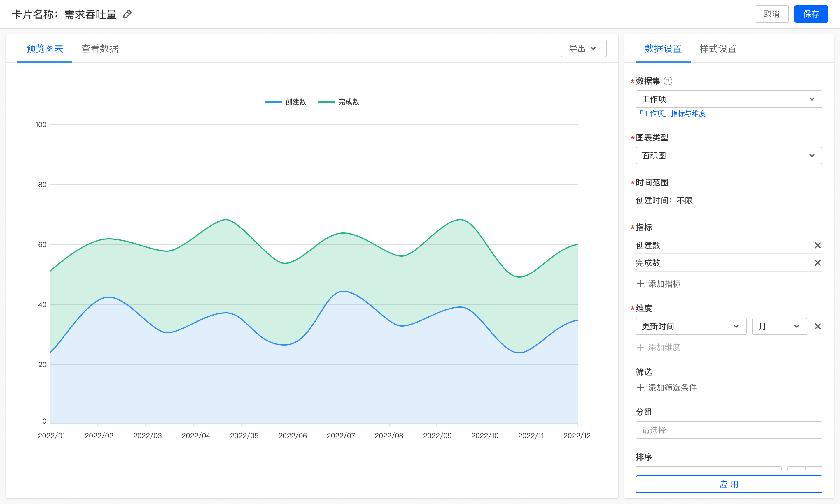Open the 数据集 dropdown showing 工作项
The image size is (840, 504).
tap(729, 99)
